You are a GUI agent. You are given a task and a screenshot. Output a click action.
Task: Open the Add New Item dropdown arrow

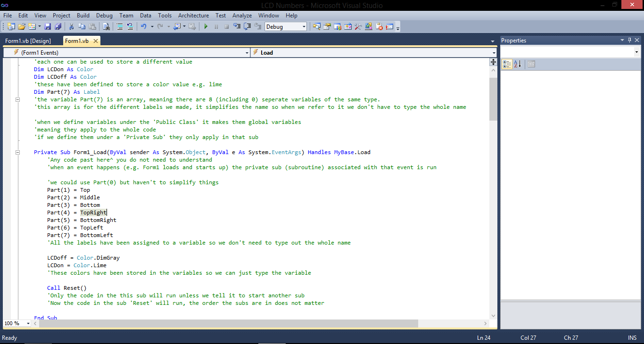pos(39,27)
